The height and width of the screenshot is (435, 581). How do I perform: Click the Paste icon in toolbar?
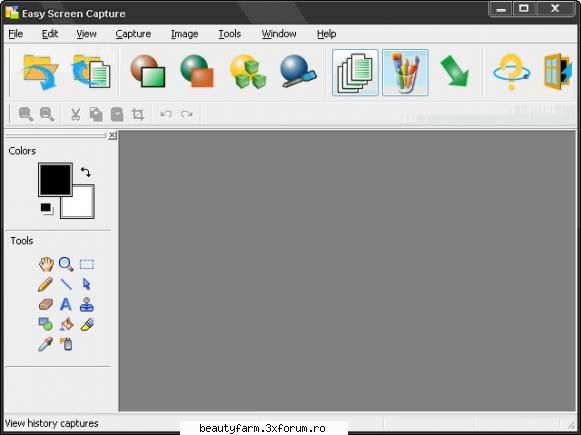coord(117,114)
